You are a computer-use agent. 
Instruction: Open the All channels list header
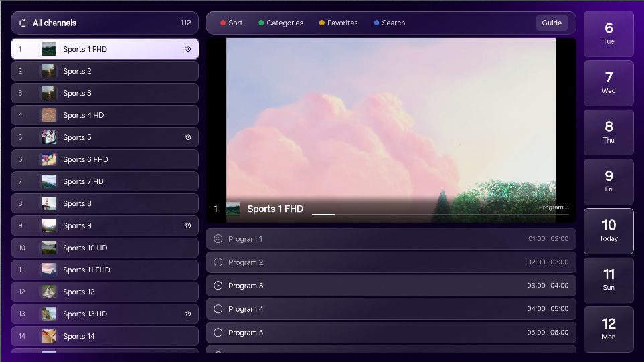pos(105,23)
